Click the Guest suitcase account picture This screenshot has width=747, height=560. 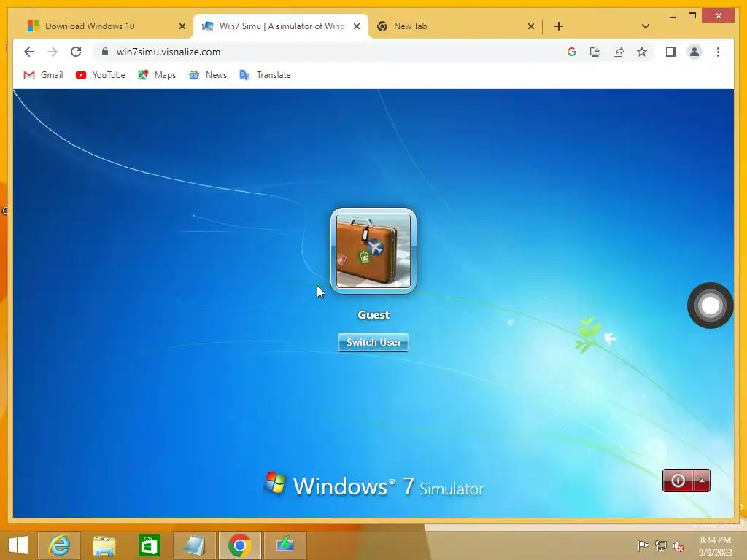373,251
